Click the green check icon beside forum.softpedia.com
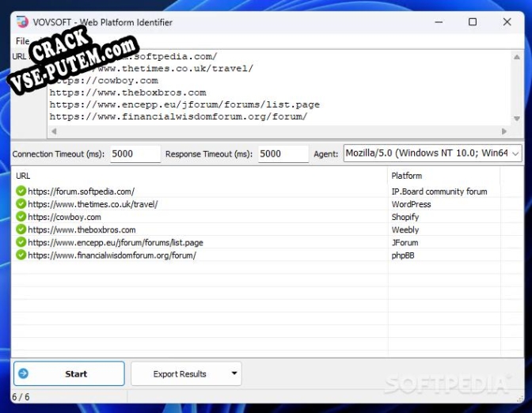The image size is (532, 413). point(21,191)
